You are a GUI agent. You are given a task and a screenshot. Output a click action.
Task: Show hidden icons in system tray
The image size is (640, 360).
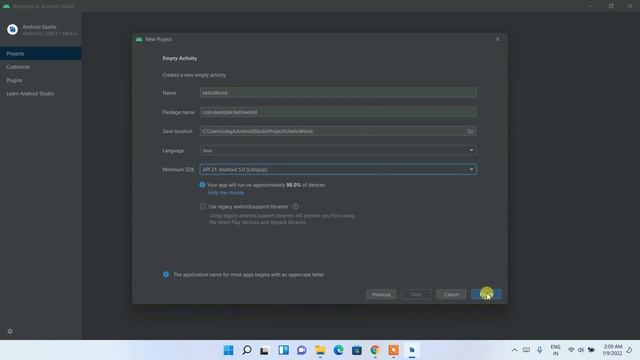[x=514, y=350]
